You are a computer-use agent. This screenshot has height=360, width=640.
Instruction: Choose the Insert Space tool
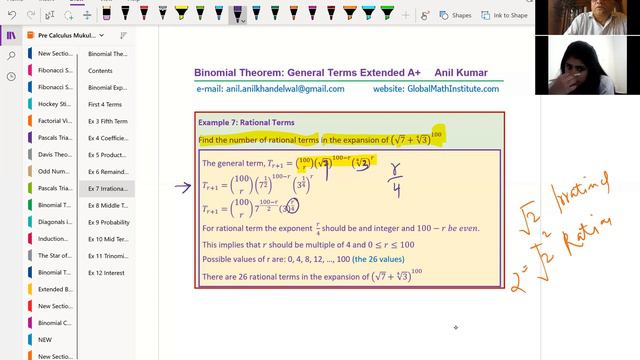click(x=87, y=16)
